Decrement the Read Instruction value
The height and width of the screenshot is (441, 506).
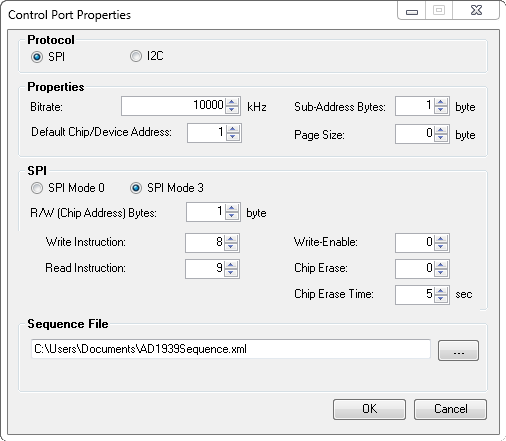tap(231, 273)
